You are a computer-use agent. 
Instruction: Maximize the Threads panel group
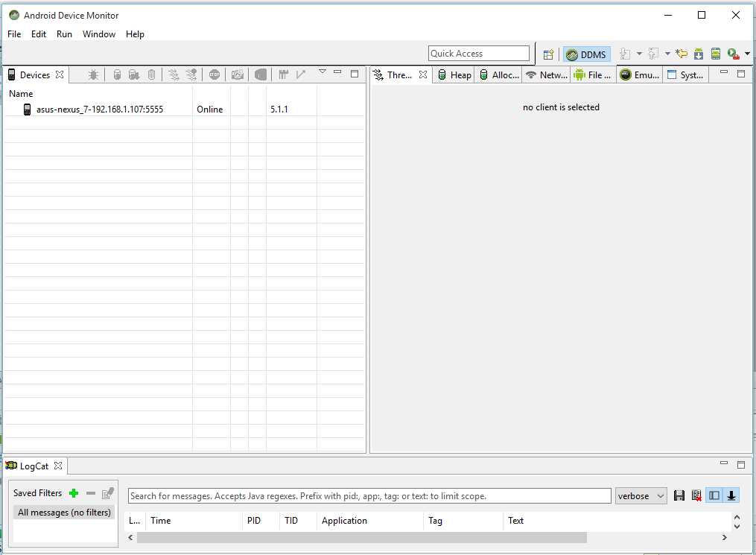741,74
